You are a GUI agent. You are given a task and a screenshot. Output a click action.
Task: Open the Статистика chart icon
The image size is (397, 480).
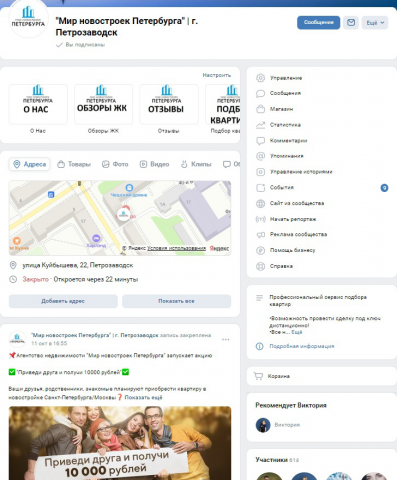(260, 125)
